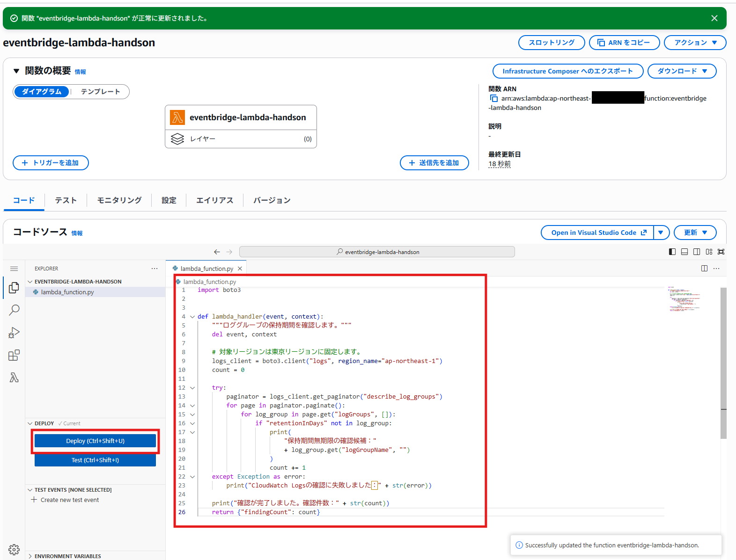Open the Run and Debug view
This screenshot has height=560, width=736.
pyautogui.click(x=14, y=333)
